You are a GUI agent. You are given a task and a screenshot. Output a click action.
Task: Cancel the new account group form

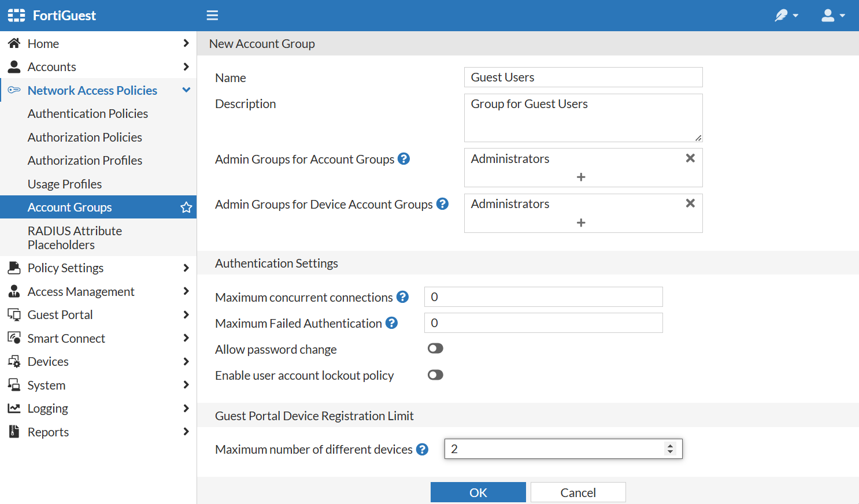pyautogui.click(x=577, y=492)
